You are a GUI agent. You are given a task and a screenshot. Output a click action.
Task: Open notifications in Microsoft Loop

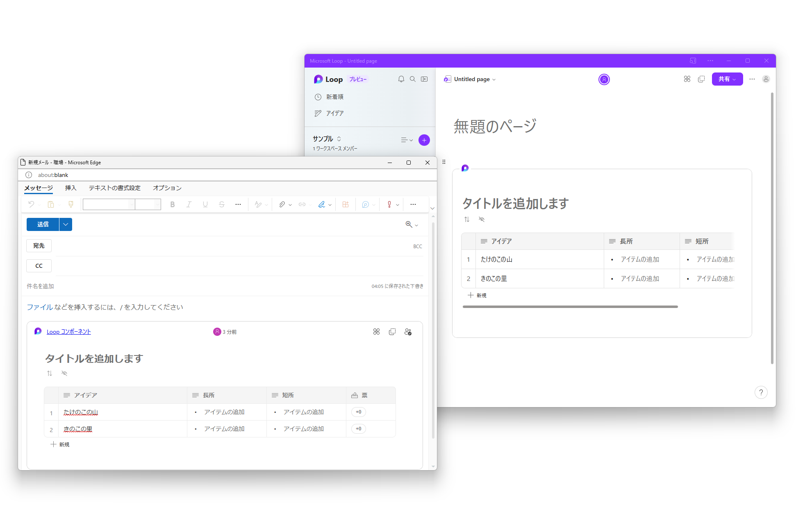401,79
